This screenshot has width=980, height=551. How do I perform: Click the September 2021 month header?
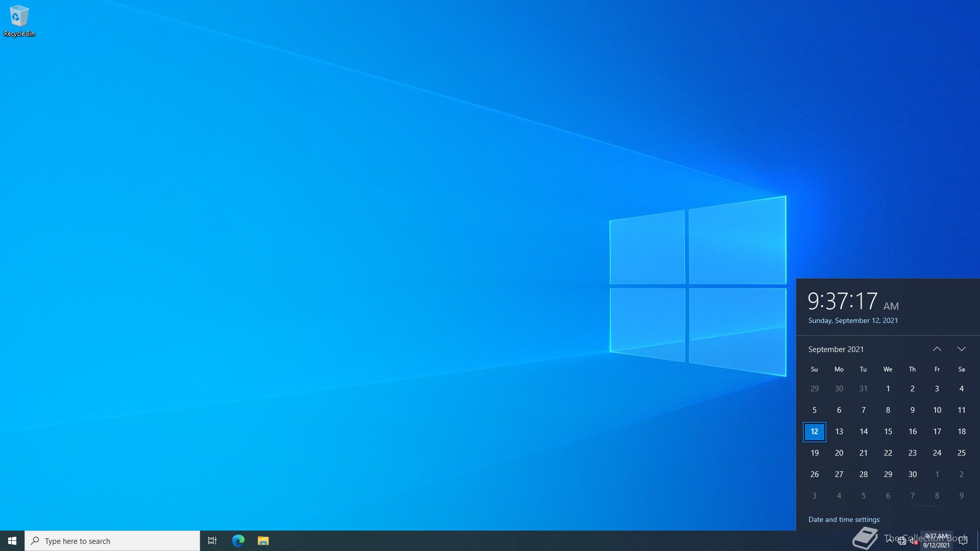pyautogui.click(x=836, y=349)
